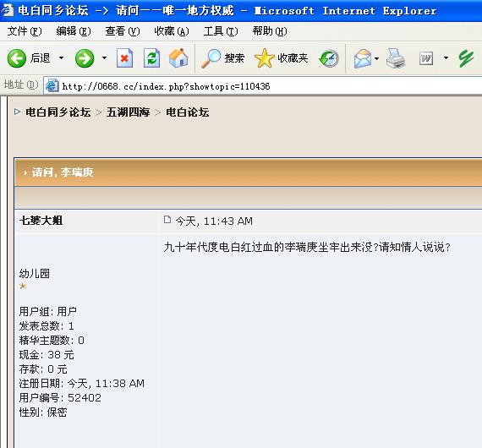Stop page loading with red X icon
This screenshot has width=482, height=448.
click(x=124, y=58)
